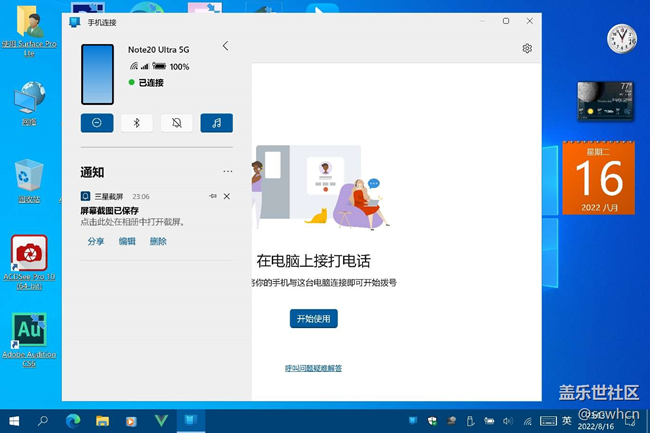Collapse the phone sidebar with the chevron
Image resolution: width=650 pixels, height=433 pixels.
coord(225,46)
